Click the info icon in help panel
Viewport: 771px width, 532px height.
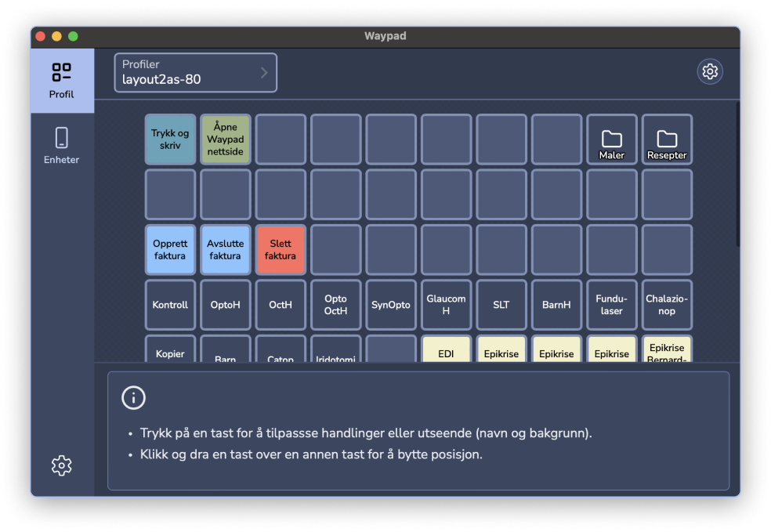point(134,398)
